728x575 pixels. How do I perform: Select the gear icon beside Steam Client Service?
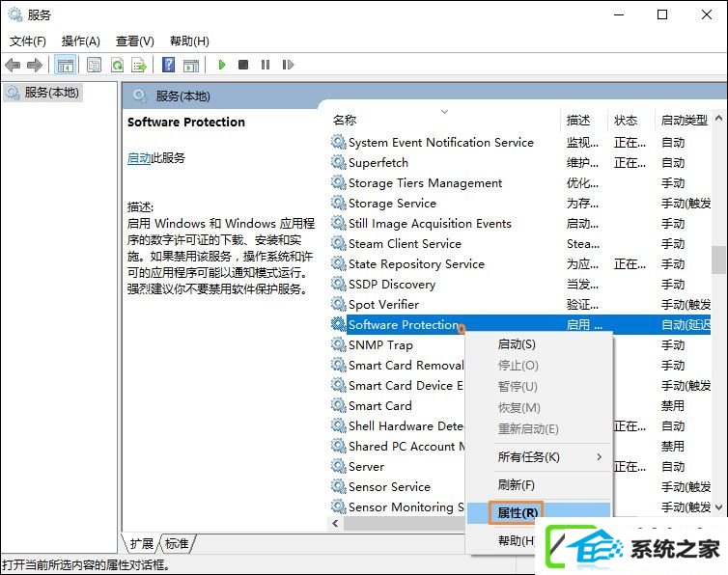click(339, 243)
